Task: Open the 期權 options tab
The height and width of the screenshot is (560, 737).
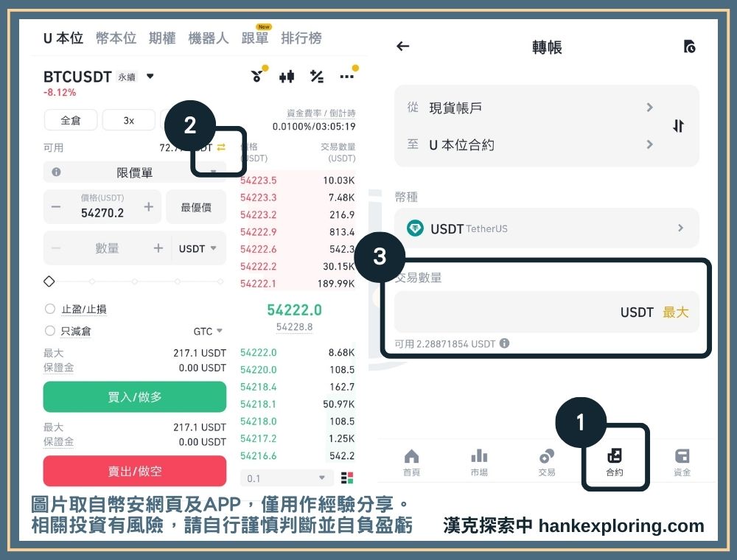Action: 162,38
